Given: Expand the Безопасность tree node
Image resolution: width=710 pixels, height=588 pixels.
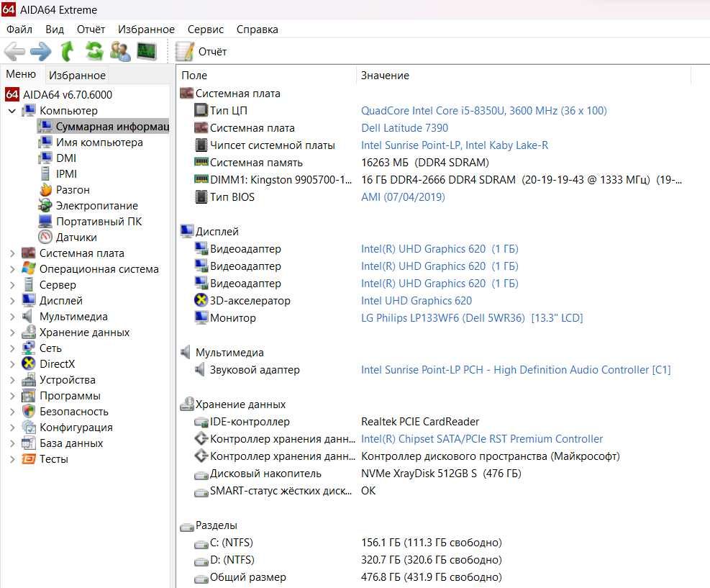Looking at the screenshot, I should tap(12, 412).
